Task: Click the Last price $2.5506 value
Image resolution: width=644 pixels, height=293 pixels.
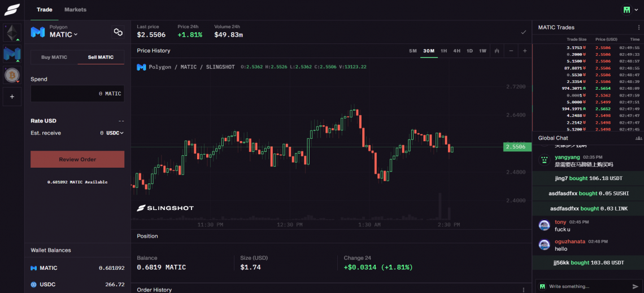Action: 151,35
